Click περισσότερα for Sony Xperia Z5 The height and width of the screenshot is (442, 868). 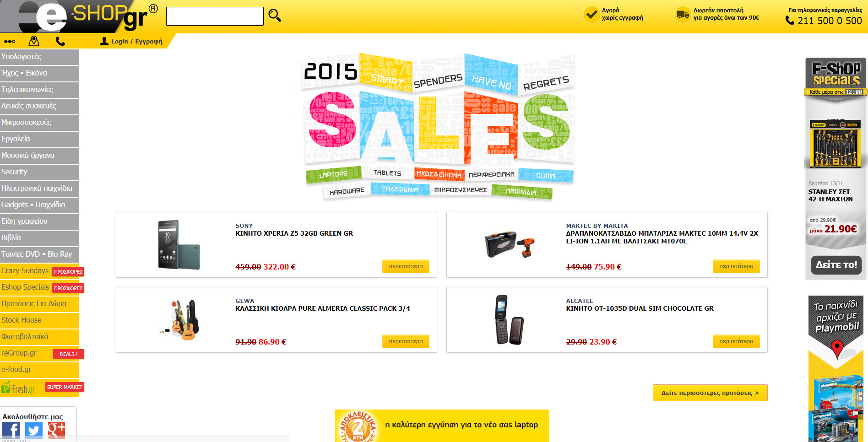coord(406,266)
